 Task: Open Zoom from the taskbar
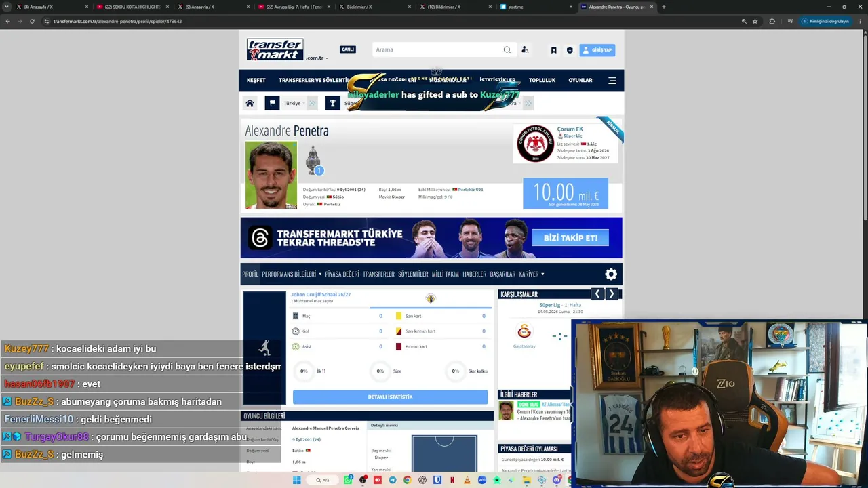pos(482,480)
